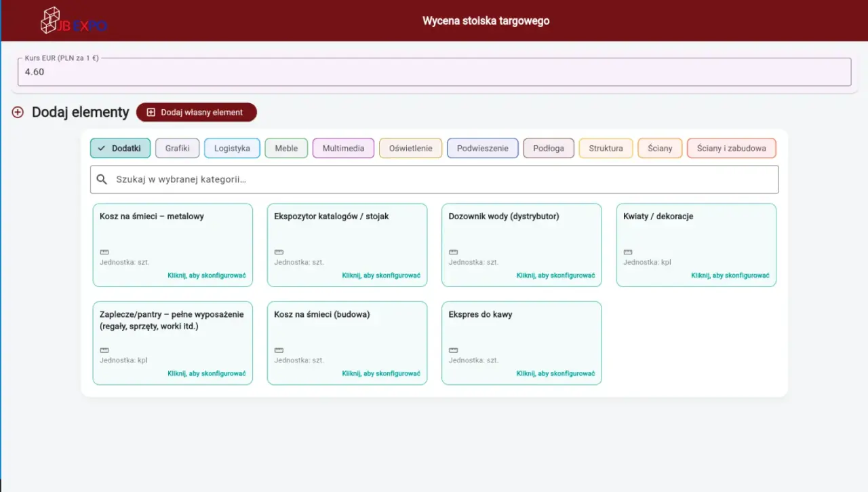868x492 pixels.
Task: Click the Zaplecze/pantry – pełne wyposażenie title
Action: coord(172,320)
